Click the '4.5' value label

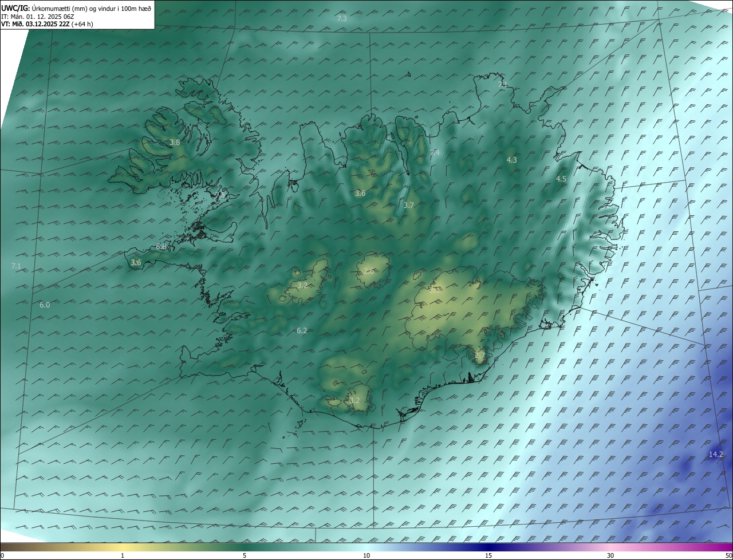pos(561,179)
